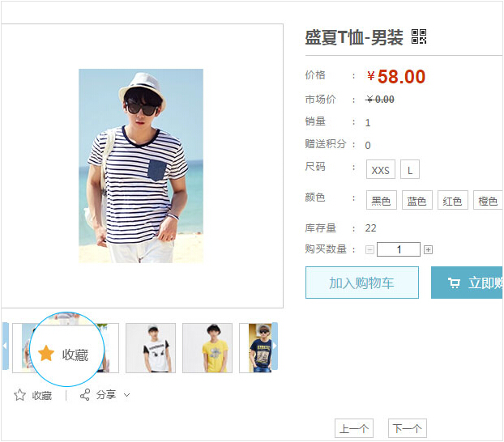Select size XXS
504x442 pixels.
[x=381, y=170]
